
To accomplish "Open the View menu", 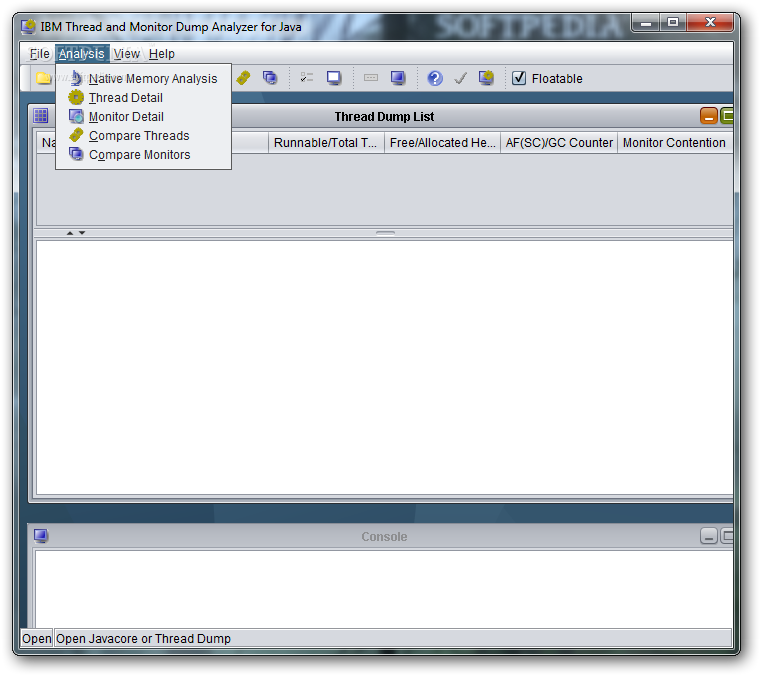I will point(127,54).
